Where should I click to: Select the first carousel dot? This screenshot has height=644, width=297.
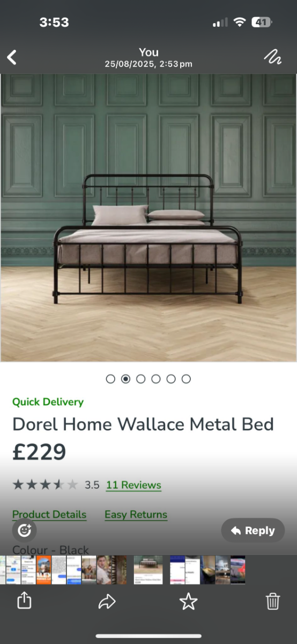tap(110, 379)
